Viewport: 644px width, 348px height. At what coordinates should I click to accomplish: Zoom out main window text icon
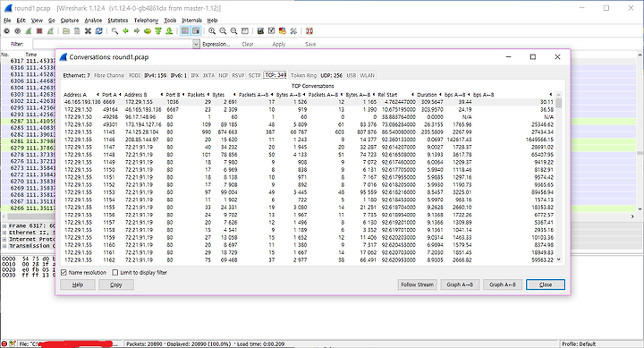click(223, 30)
